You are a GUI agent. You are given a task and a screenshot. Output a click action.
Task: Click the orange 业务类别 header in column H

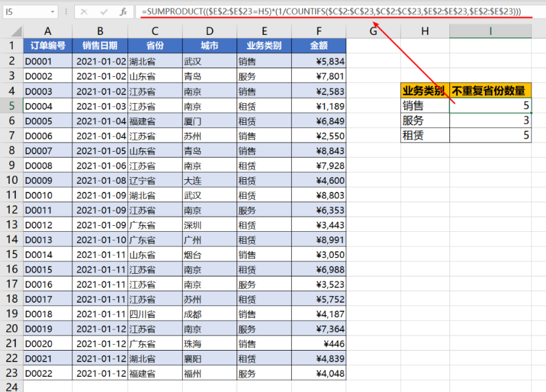pyautogui.click(x=425, y=91)
